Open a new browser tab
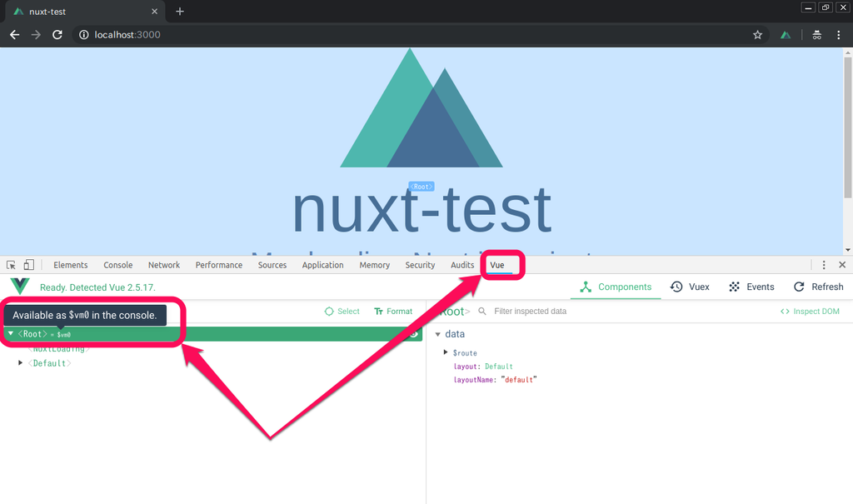This screenshot has height=504, width=853. pos(180,12)
